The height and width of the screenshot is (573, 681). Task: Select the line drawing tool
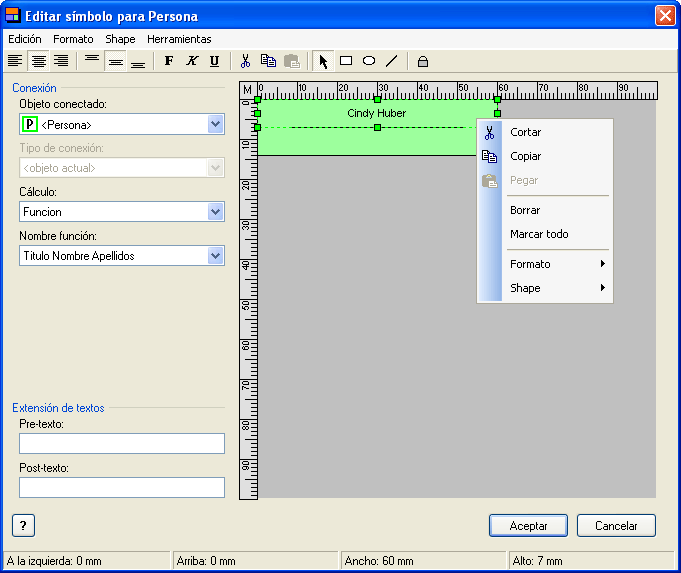tap(392, 61)
